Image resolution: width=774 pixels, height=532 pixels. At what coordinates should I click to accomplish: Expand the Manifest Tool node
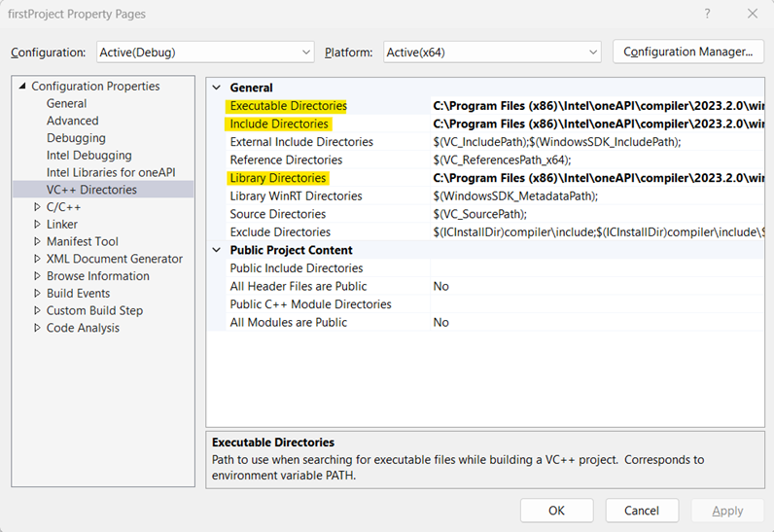pyautogui.click(x=37, y=241)
